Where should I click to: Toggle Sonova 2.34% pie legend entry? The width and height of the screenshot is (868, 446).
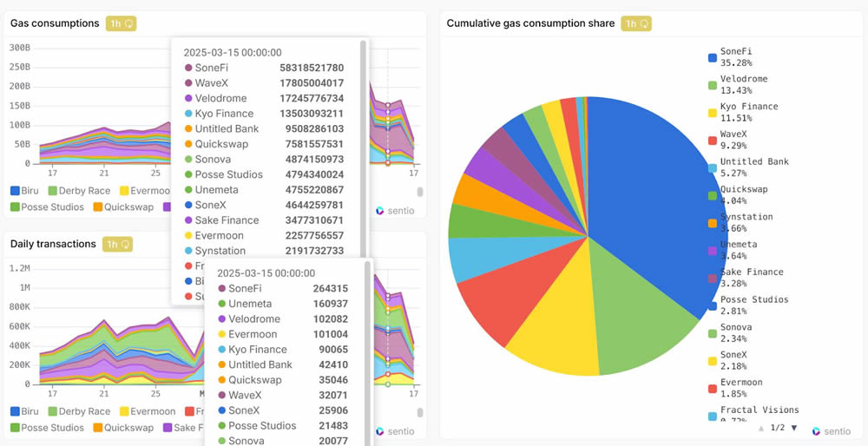coord(730,333)
